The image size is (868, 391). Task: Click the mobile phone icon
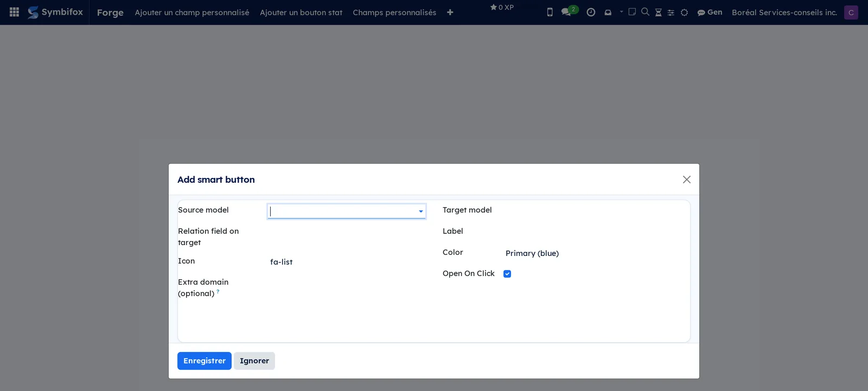click(550, 12)
